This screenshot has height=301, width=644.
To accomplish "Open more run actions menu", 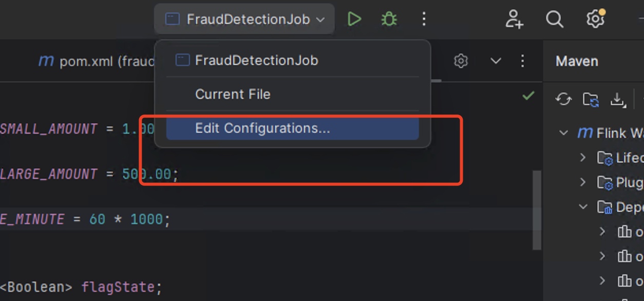I will pyautogui.click(x=424, y=20).
